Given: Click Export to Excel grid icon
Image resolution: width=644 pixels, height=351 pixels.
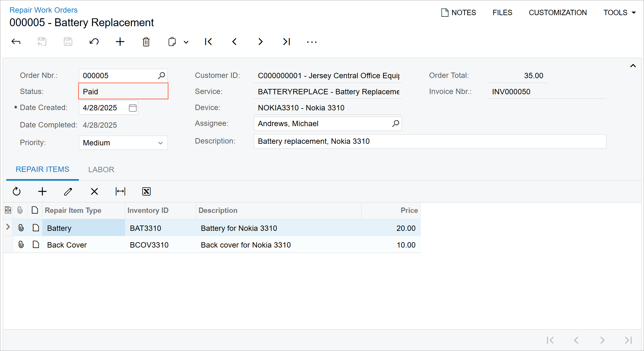Looking at the screenshot, I should (x=146, y=191).
